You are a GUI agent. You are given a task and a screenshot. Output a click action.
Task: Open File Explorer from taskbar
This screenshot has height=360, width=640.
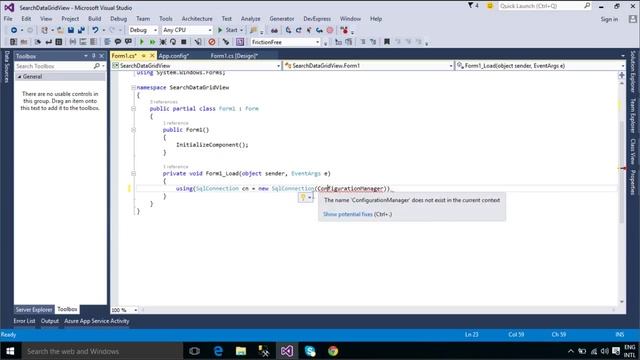[x=241, y=351]
